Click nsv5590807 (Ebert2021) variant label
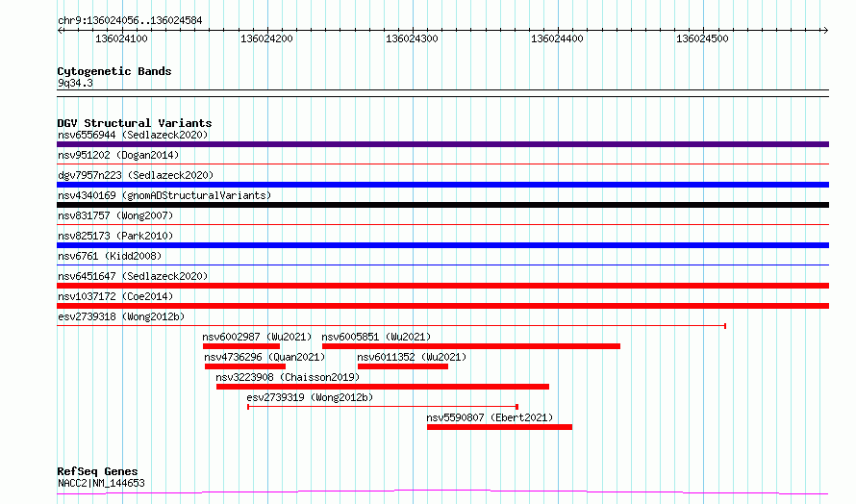The image size is (856, 504). [490, 417]
